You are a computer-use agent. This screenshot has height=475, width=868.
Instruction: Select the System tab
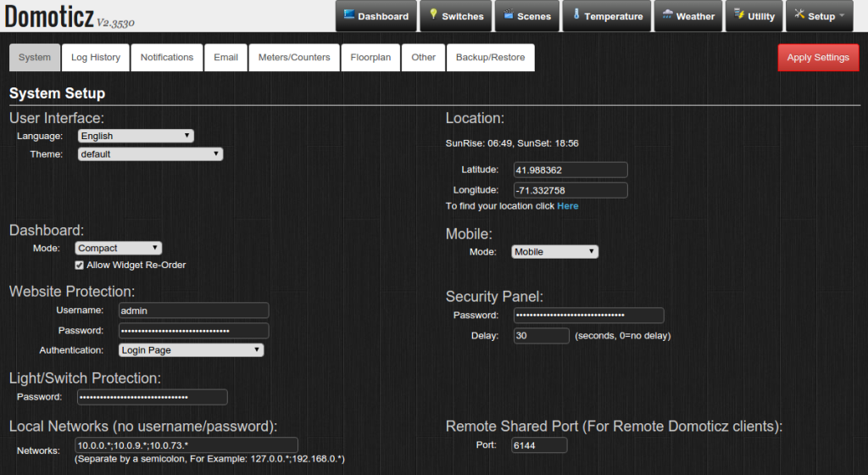coord(34,58)
